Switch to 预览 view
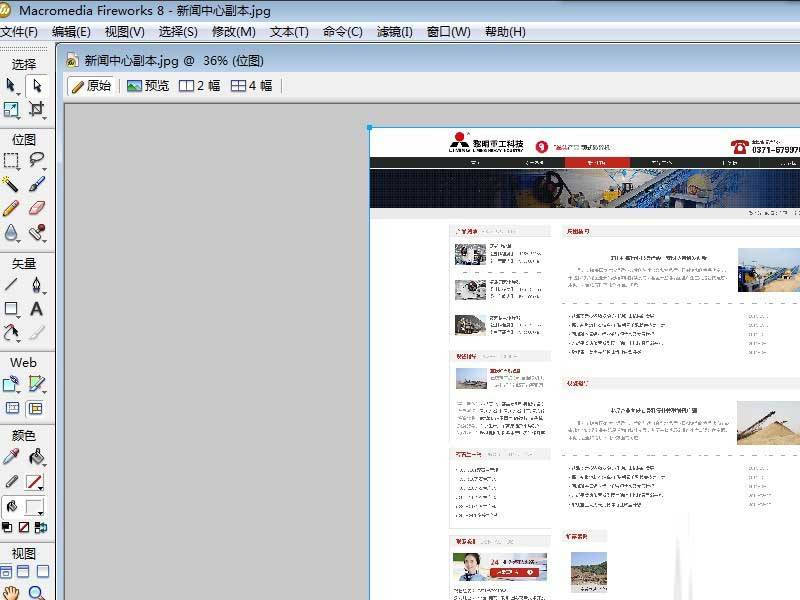Screen dimensions: 800x600 (148, 86)
